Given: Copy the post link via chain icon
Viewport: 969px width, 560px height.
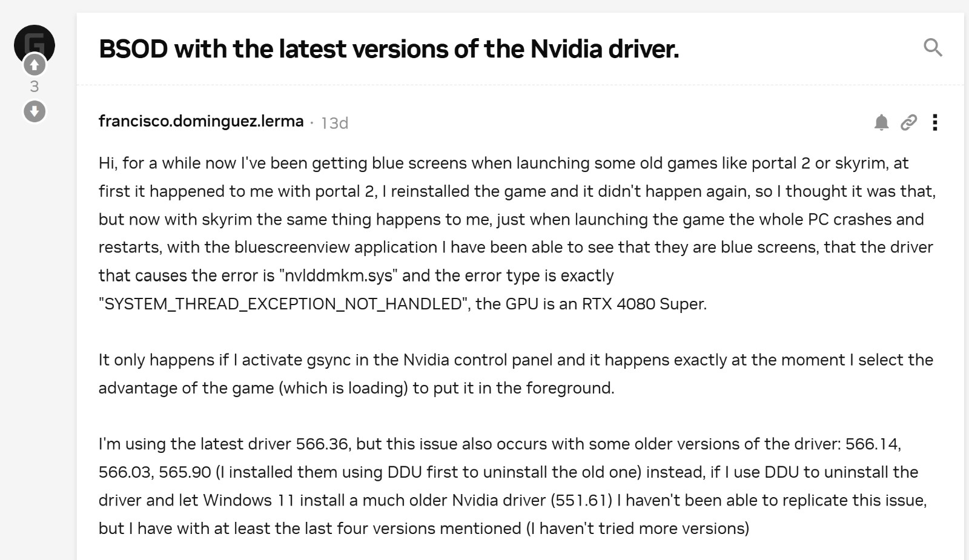Looking at the screenshot, I should [908, 123].
